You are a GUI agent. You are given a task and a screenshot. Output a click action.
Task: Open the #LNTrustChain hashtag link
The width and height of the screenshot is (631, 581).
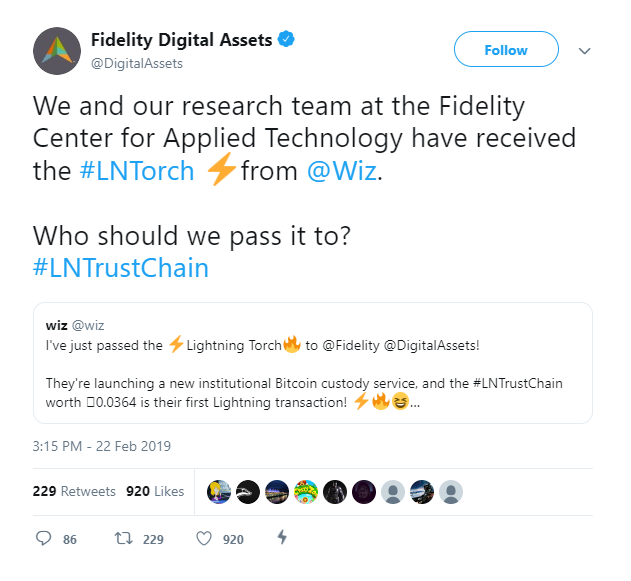[x=121, y=268]
